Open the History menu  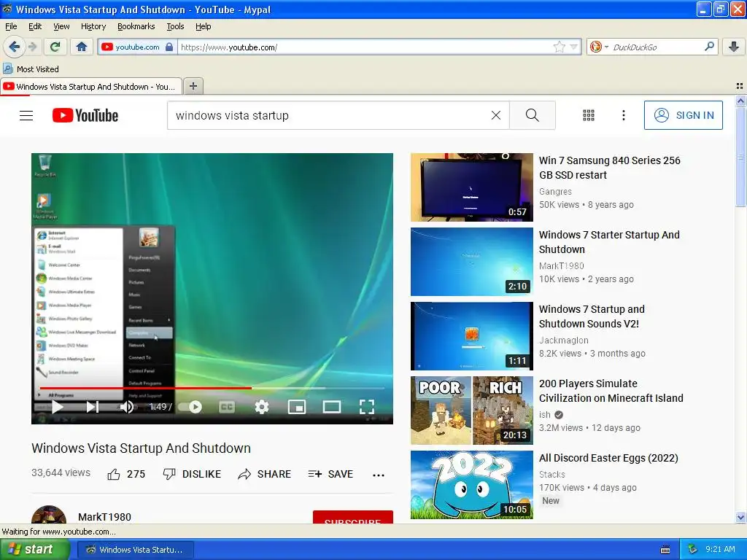pyautogui.click(x=93, y=26)
